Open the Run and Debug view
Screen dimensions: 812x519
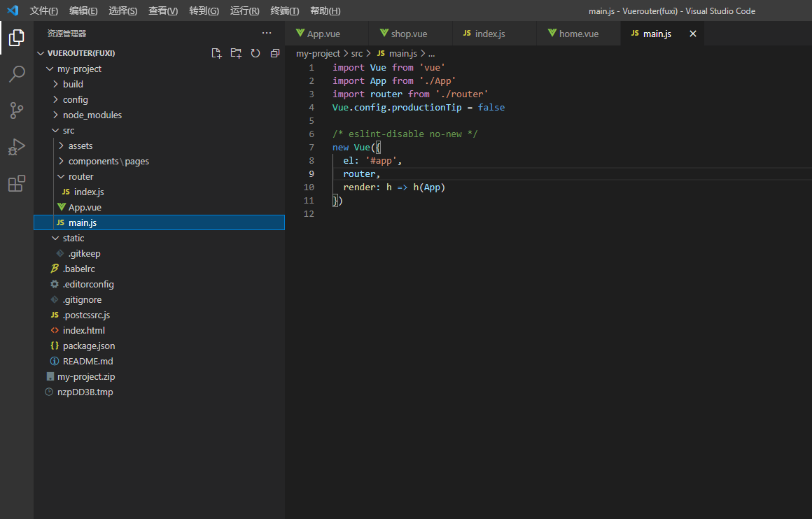pyautogui.click(x=17, y=147)
